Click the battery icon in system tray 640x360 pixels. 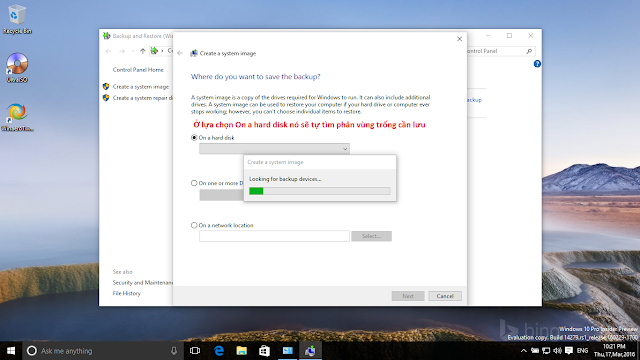coord(535,351)
